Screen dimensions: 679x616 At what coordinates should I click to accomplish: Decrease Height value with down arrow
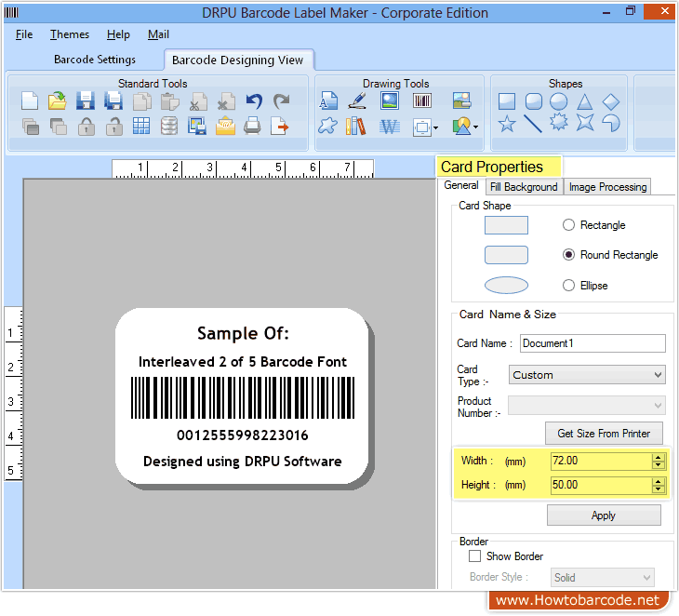coord(659,489)
